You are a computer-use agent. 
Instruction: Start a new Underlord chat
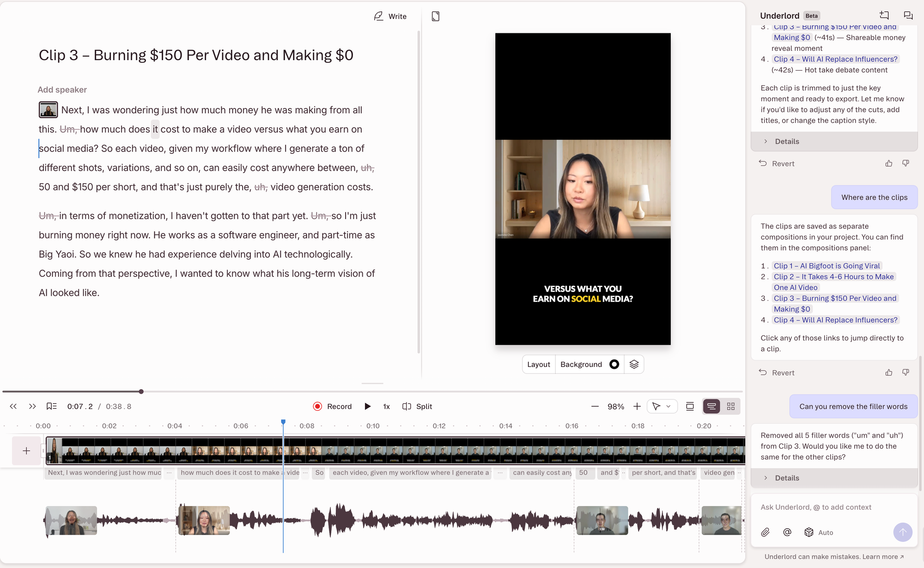coord(884,15)
